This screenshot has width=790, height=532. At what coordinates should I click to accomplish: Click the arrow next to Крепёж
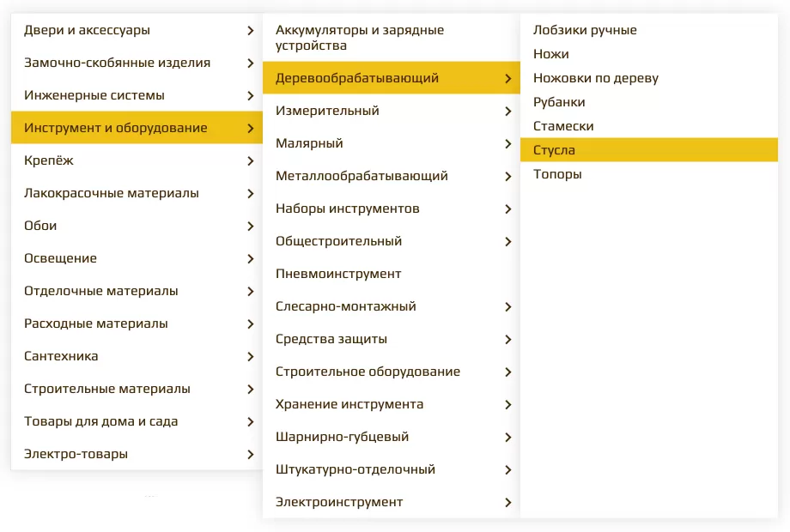250,160
